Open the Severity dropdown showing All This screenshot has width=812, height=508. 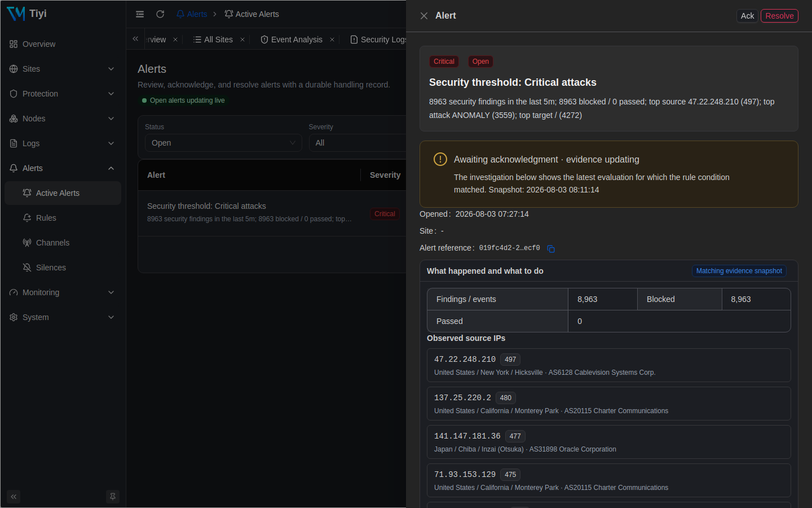[x=357, y=143]
